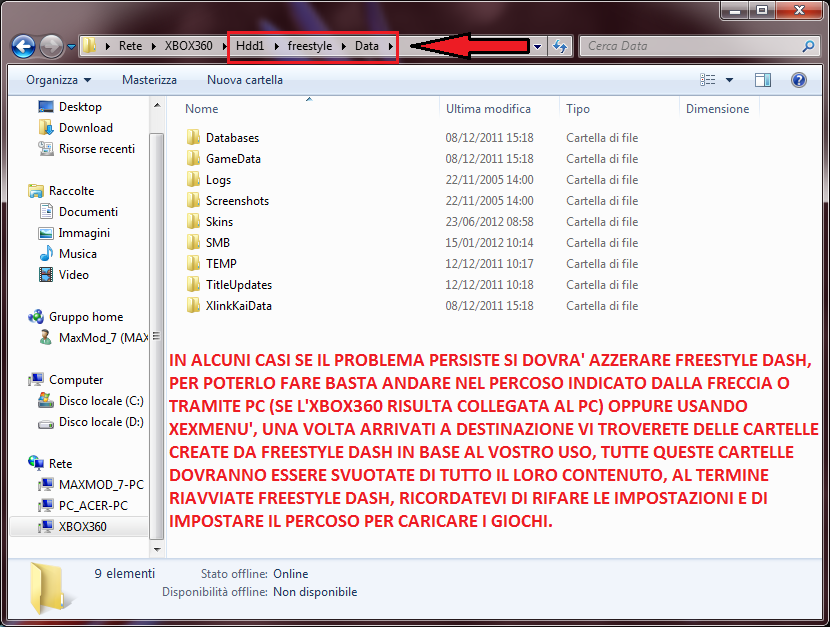This screenshot has height=627, width=830.
Task: Click the sidebar vertical scrollbar
Action: [157, 300]
